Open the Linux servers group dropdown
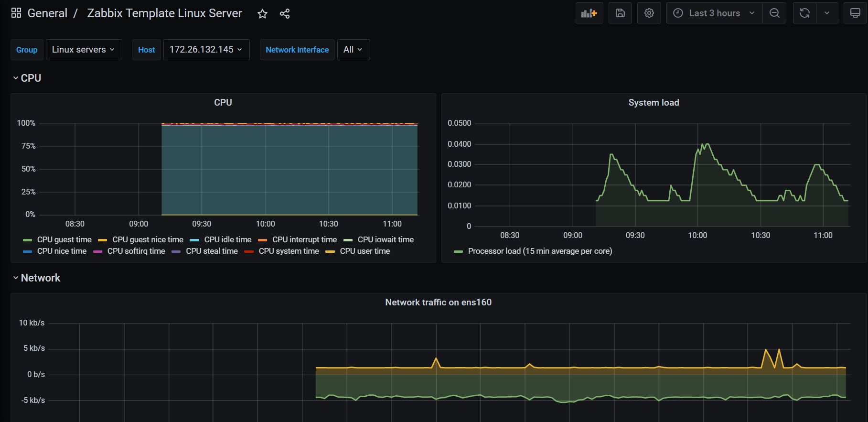This screenshot has height=422, width=868. [x=84, y=50]
